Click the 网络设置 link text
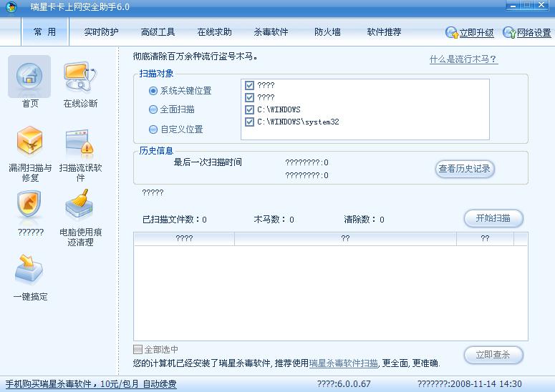This screenshot has height=392, width=555. (x=534, y=33)
